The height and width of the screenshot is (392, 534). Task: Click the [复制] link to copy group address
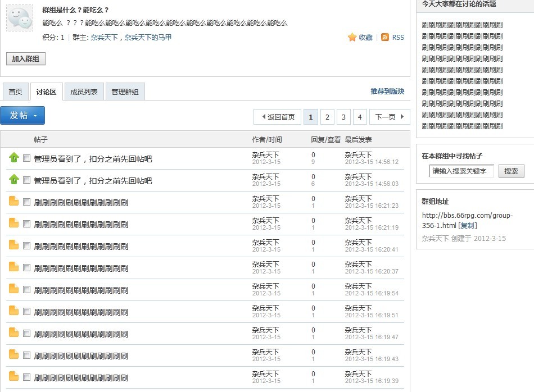click(x=468, y=225)
